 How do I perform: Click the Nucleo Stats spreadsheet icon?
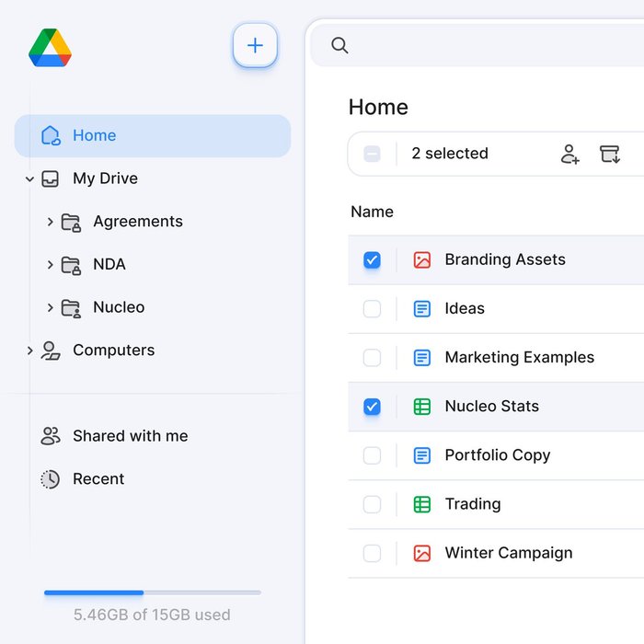[x=421, y=407]
